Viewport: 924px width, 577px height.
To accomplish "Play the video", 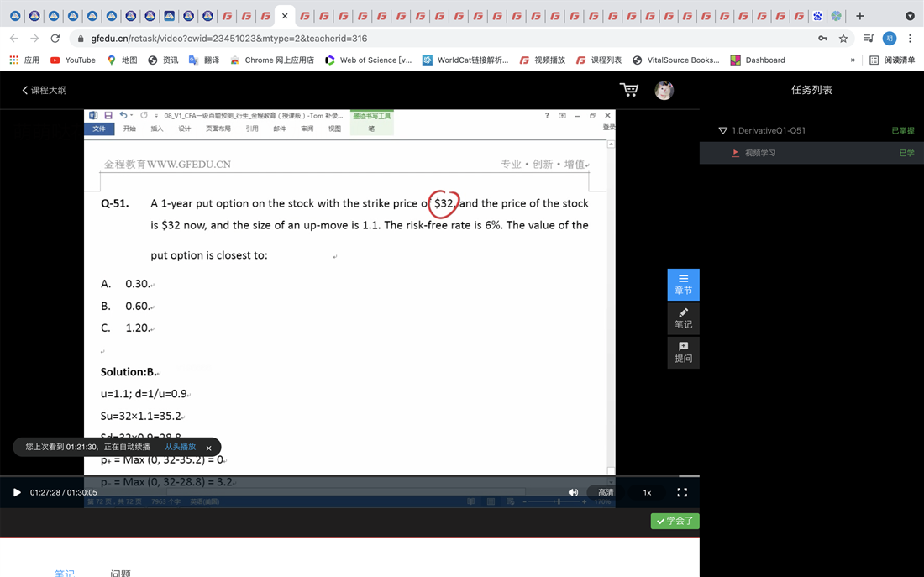I will [17, 493].
